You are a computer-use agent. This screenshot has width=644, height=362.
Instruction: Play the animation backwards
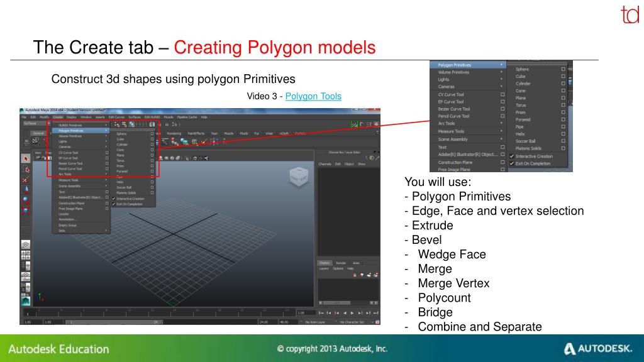[x=345, y=313]
